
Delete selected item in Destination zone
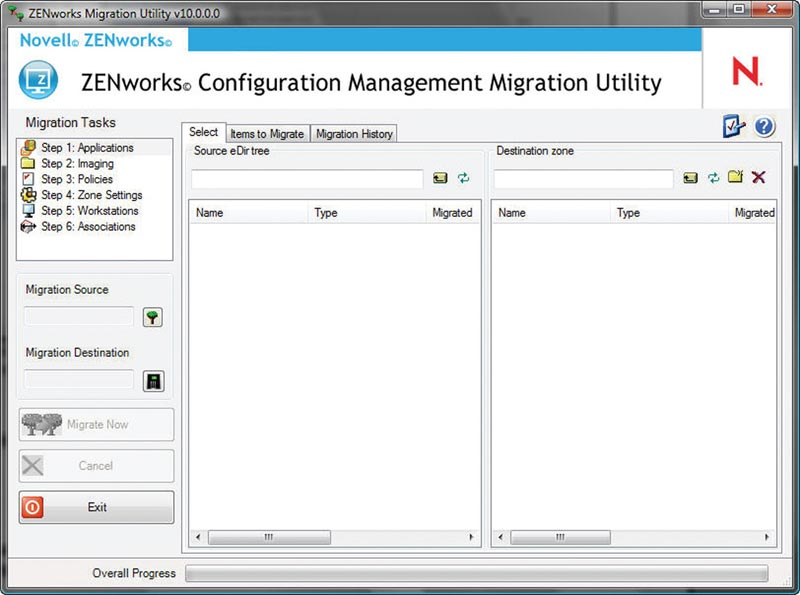pos(759,177)
